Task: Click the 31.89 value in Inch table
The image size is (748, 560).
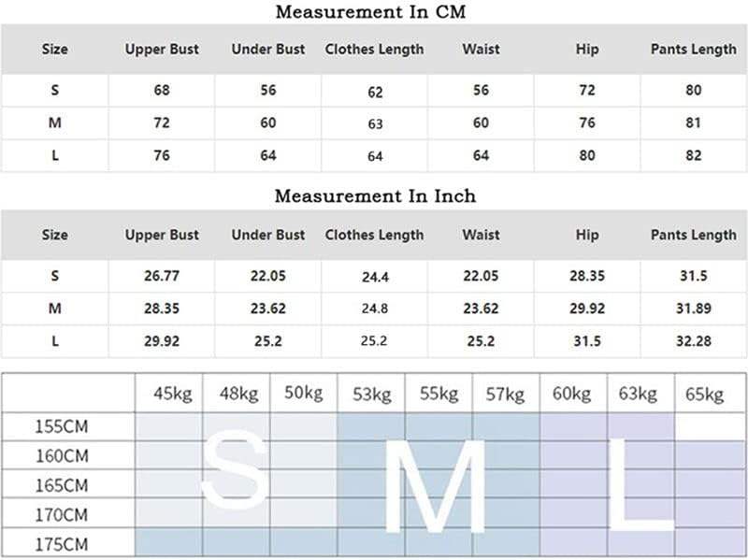Action: (x=693, y=309)
